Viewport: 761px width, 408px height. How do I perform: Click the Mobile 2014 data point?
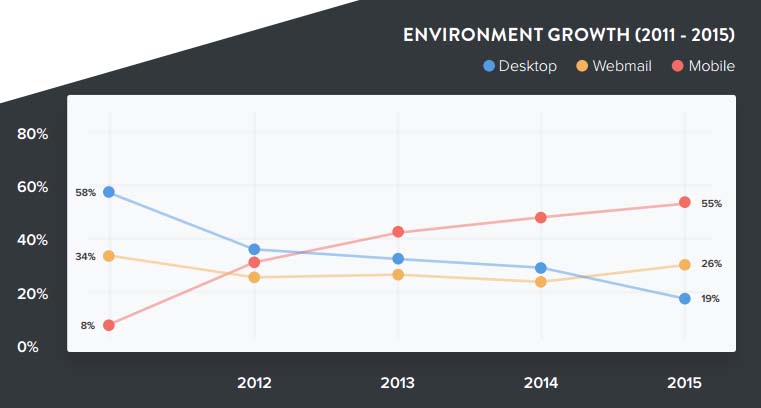click(541, 218)
